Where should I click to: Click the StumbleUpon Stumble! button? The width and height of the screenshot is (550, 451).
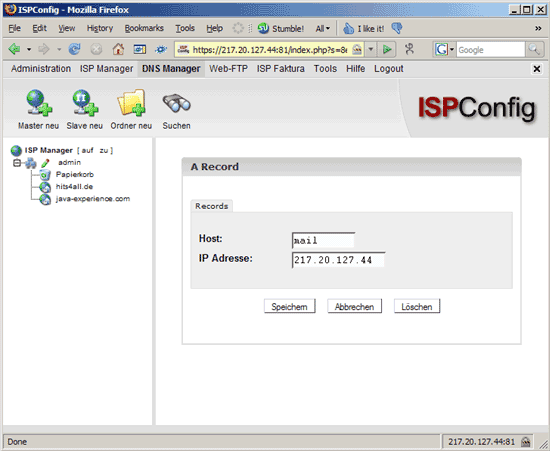[281, 28]
